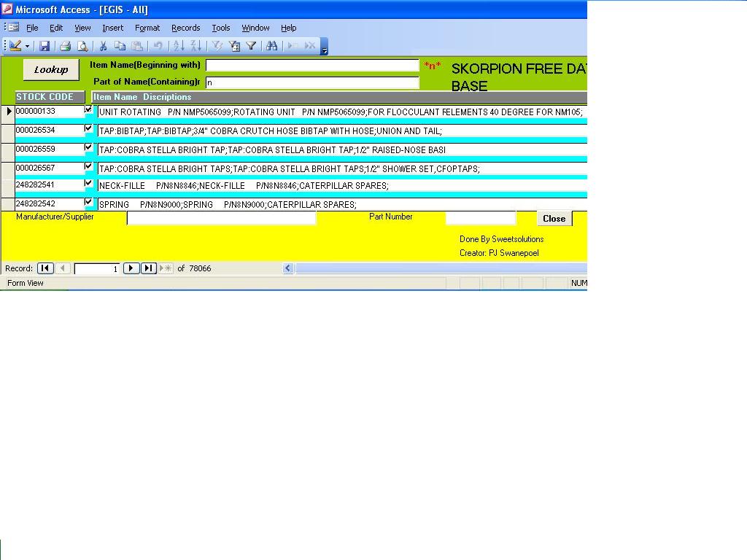Select the record selector for 000026534

click(x=7, y=133)
